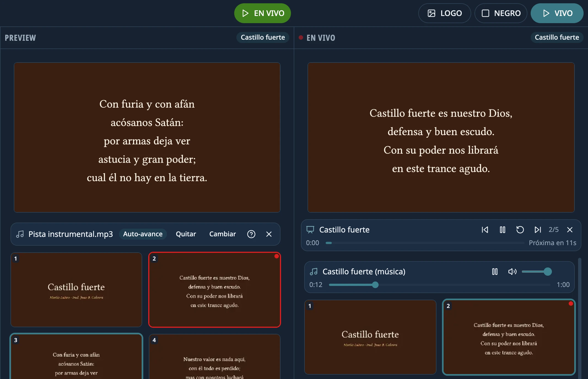Toggle Auto-avance for the instrumental track
This screenshot has width=588, height=379.
143,234
